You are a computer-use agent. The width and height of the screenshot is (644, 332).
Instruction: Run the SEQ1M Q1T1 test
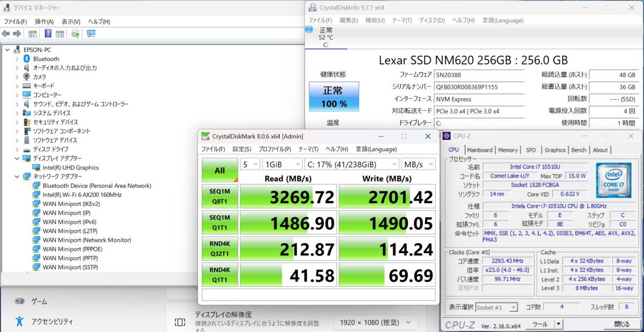pos(219,223)
